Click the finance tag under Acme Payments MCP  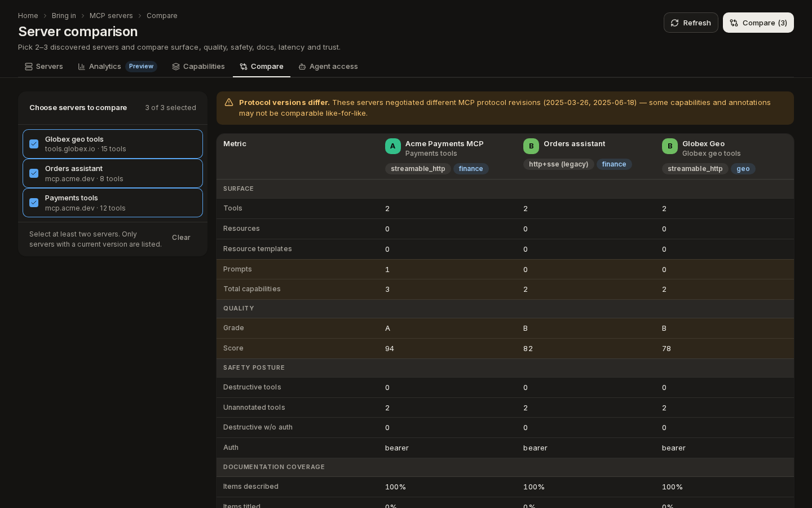[471, 169]
